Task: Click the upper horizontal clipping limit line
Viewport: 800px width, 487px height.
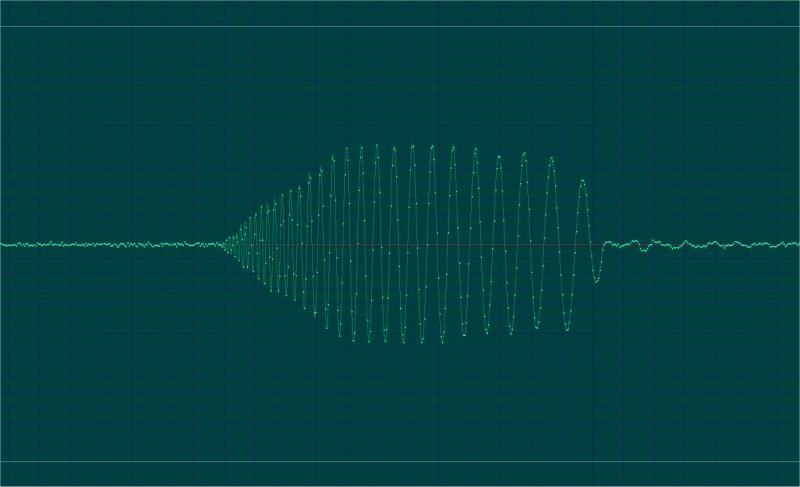Action: (x=400, y=27)
